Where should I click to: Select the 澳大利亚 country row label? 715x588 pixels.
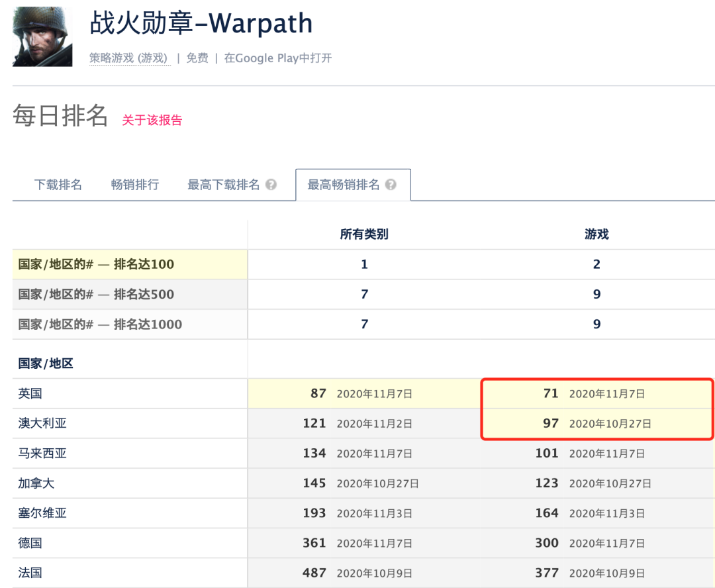pyautogui.click(x=42, y=423)
